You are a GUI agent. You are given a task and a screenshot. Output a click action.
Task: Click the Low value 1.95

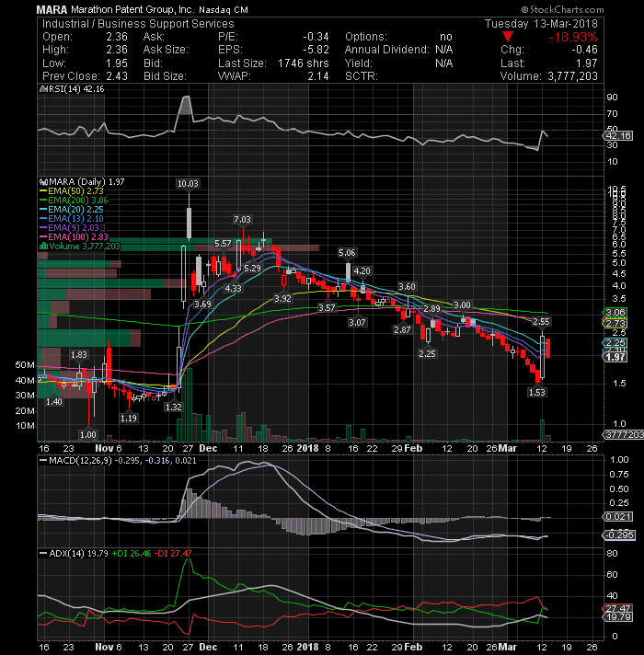tap(117, 63)
